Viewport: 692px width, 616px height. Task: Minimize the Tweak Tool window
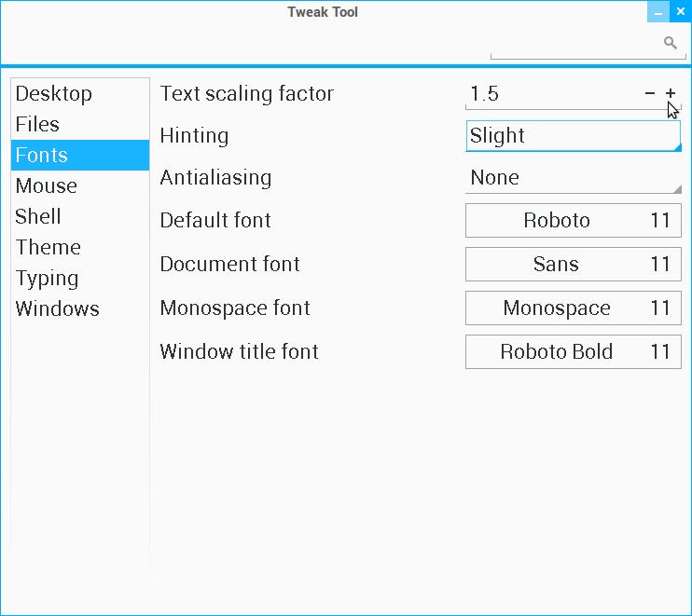[x=658, y=12]
